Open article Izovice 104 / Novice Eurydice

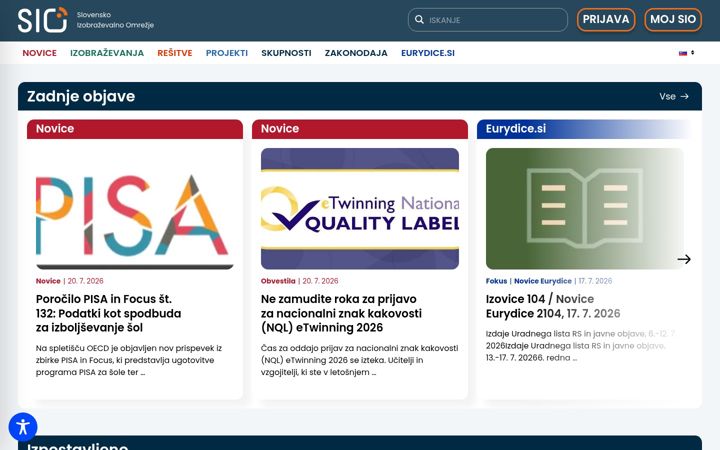[x=553, y=306]
